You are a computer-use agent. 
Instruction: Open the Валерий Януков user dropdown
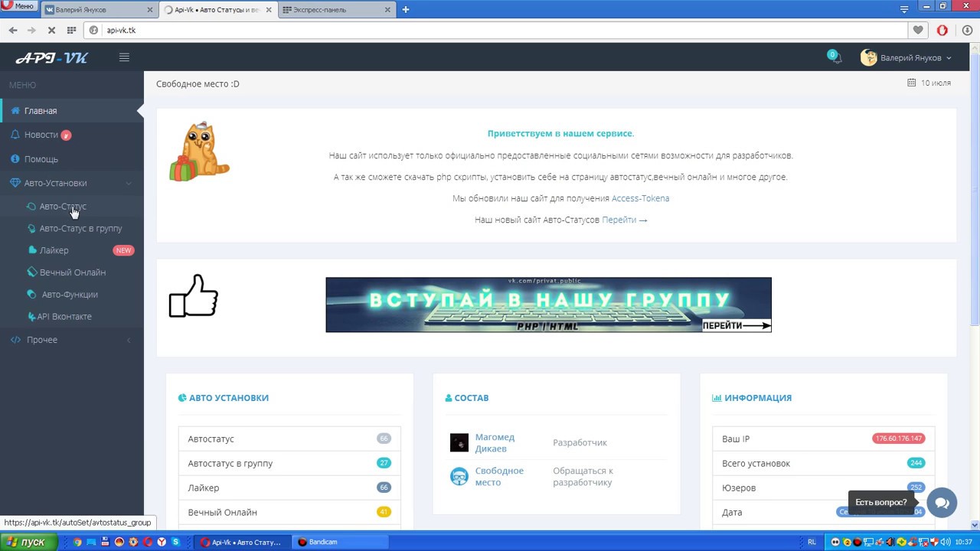(x=906, y=57)
